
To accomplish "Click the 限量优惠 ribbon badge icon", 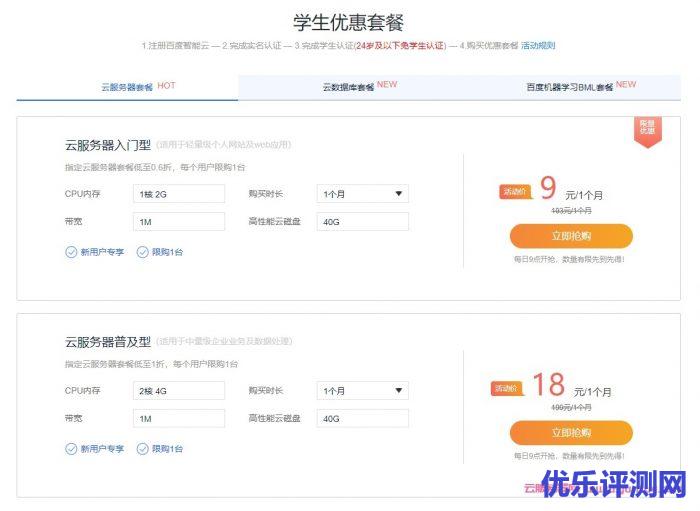I will (x=648, y=130).
